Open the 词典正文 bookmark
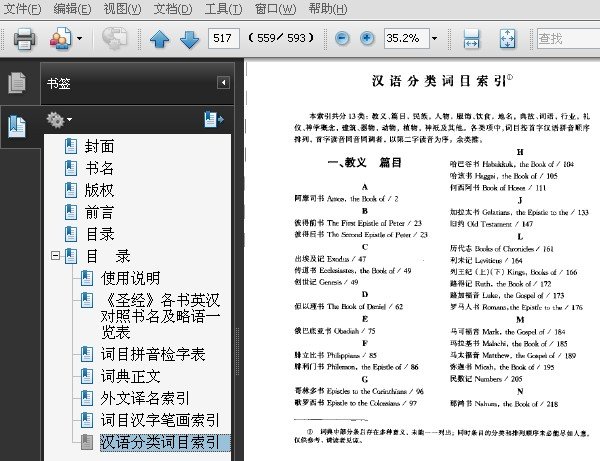Viewport: 600px width, 461px height. (x=130, y=376)
